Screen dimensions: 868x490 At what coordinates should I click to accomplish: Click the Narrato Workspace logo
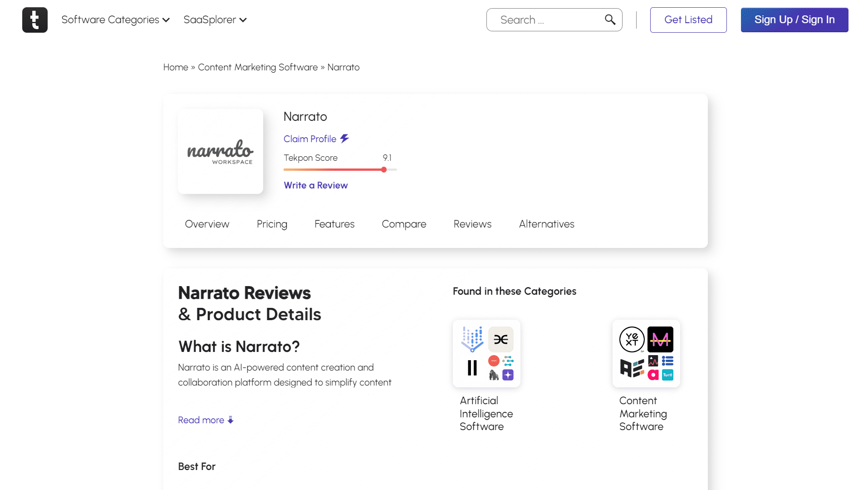(x=221, y=152)
